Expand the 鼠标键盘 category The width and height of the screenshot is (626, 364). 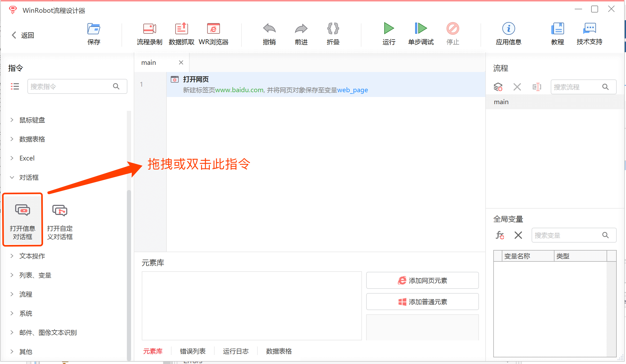click(x=32, y=120)
